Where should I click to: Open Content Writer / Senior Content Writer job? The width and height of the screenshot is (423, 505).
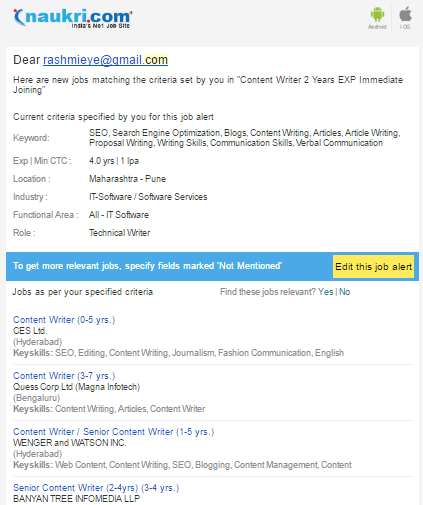pos(113,432)
